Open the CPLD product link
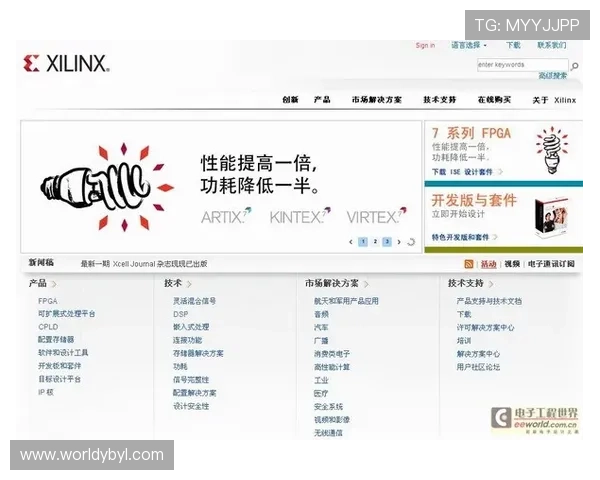This screenshot has width=600, height=480. click(48, 327)
